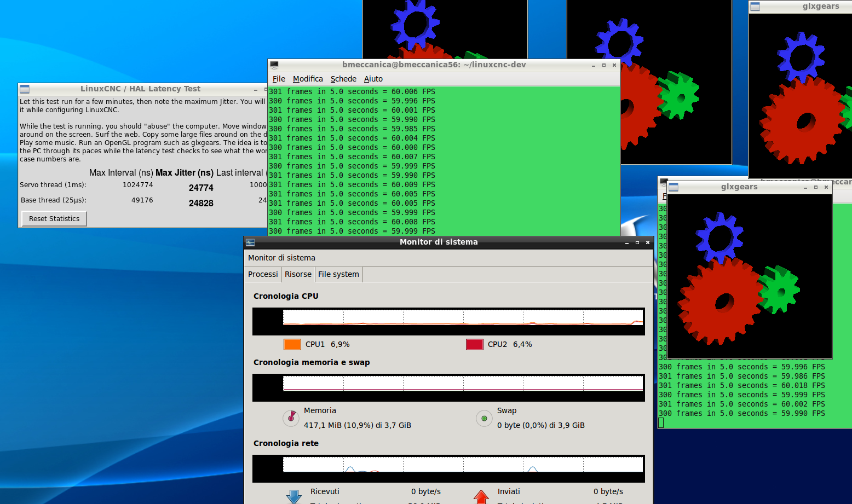Click swap usage text 0 byte (0,0%)
The image size is (852, 504).
[541, 425]
